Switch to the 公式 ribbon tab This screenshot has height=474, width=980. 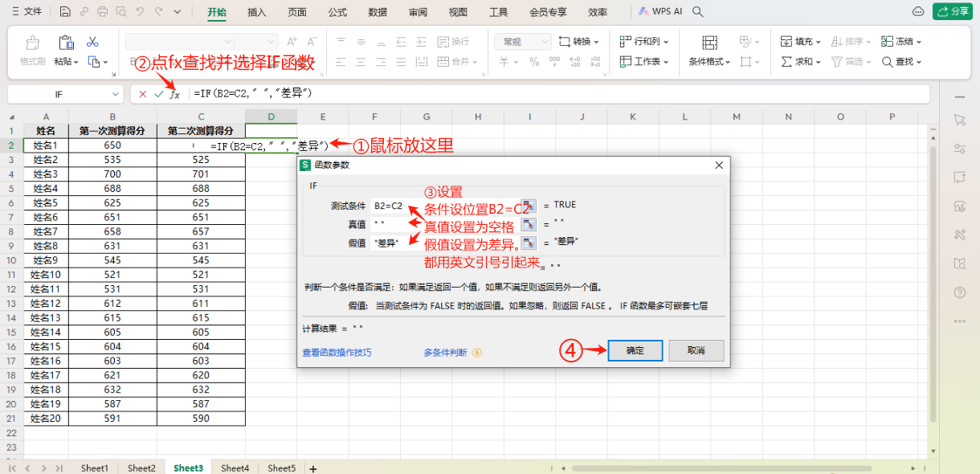337,12
